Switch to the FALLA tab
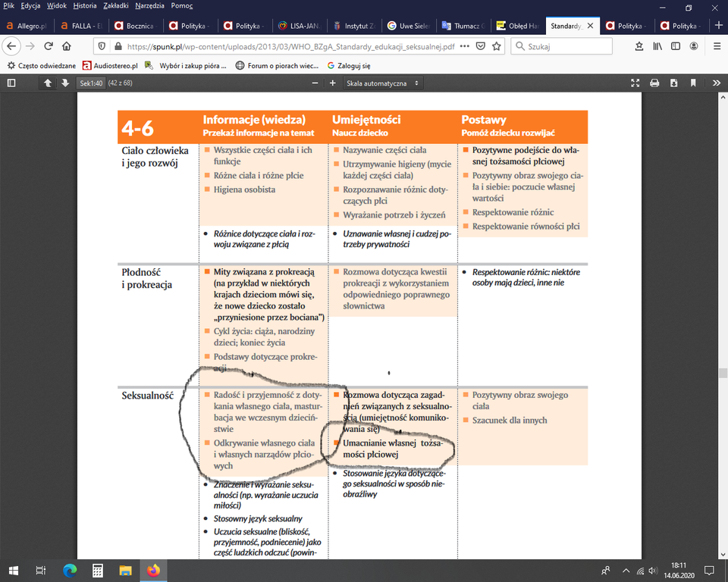This screenshot has height=582, width=728. click(x=82, y=26)
